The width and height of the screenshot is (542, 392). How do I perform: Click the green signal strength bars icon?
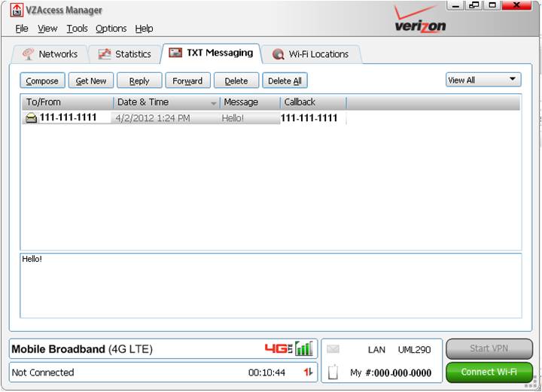(x=304, y=348)
